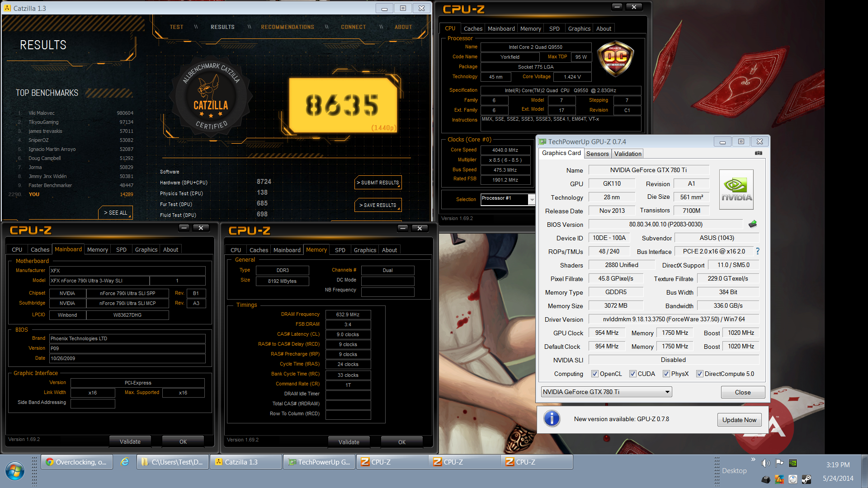The image size is (868, 488).
Task: Click the Core Speed 4040.0 MHz value
Action: point(505,150)
